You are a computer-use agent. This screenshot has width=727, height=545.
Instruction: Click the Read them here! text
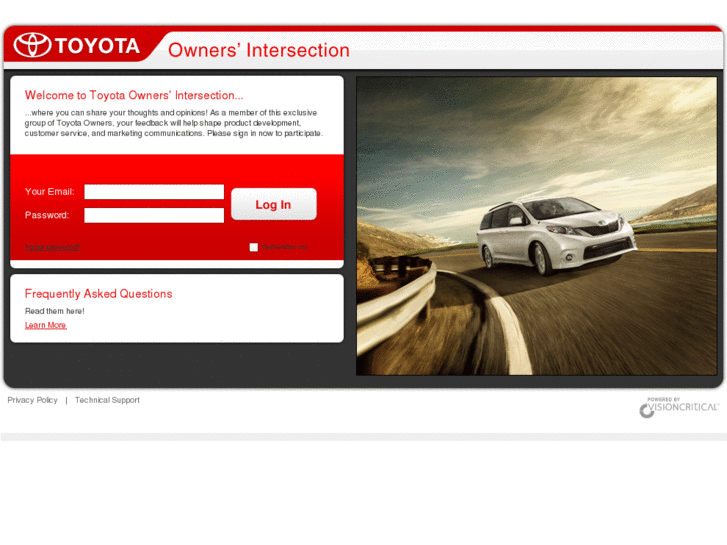[55, 311]
